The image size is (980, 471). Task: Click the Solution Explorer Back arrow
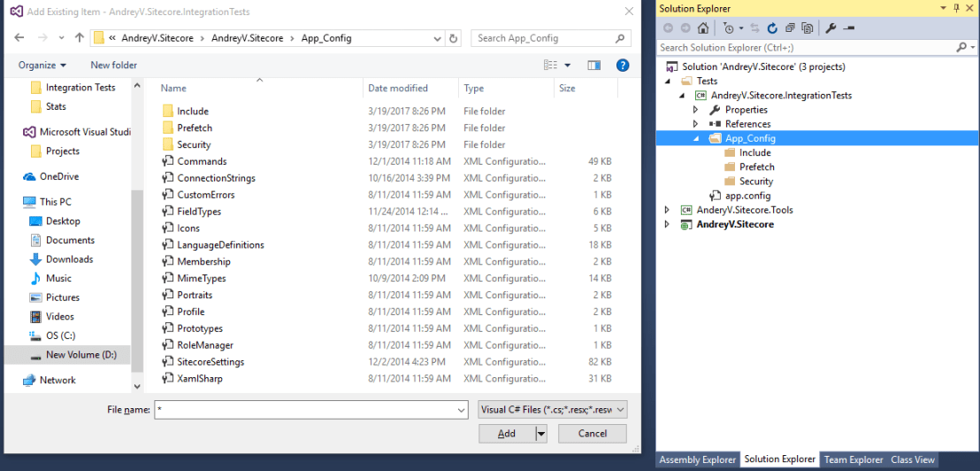[x=668, y=27]
